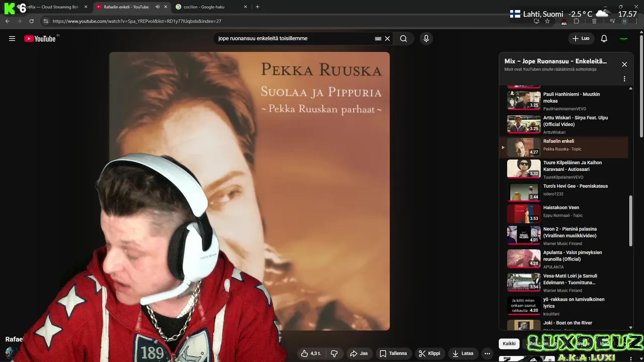
Task: Open the YouTube account avatar menu
Action: [624, 39]
